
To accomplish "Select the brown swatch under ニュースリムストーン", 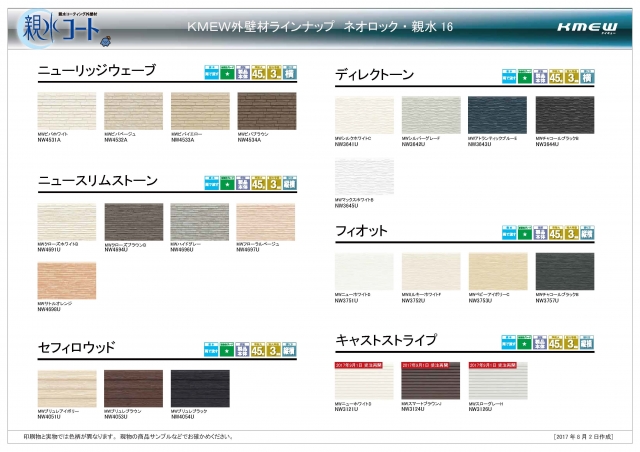I will click(x=134, y=222).
